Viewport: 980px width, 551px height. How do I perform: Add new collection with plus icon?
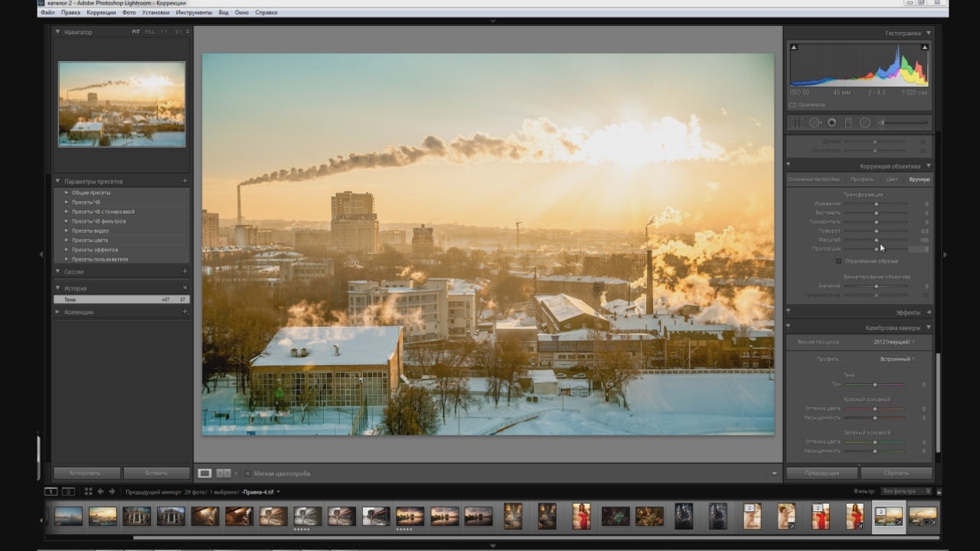click(x=185, y=312)
